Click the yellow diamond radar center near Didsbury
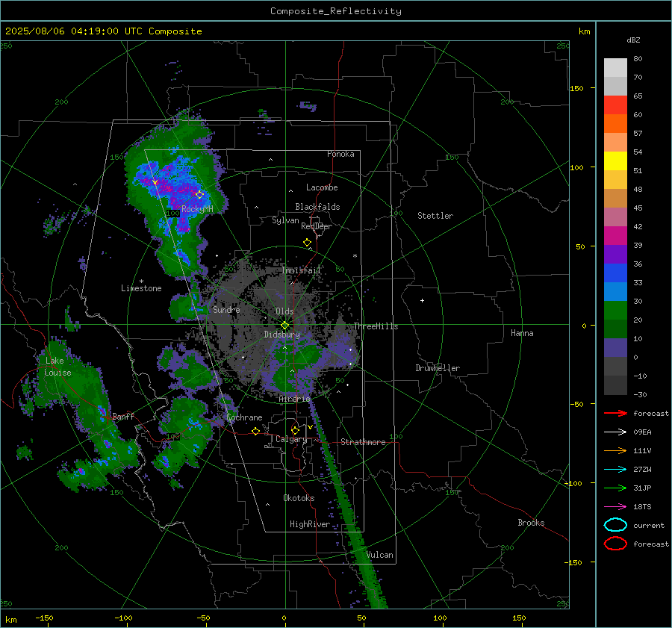The width and height of the screenshot is (672, 628). click(285, 326)
